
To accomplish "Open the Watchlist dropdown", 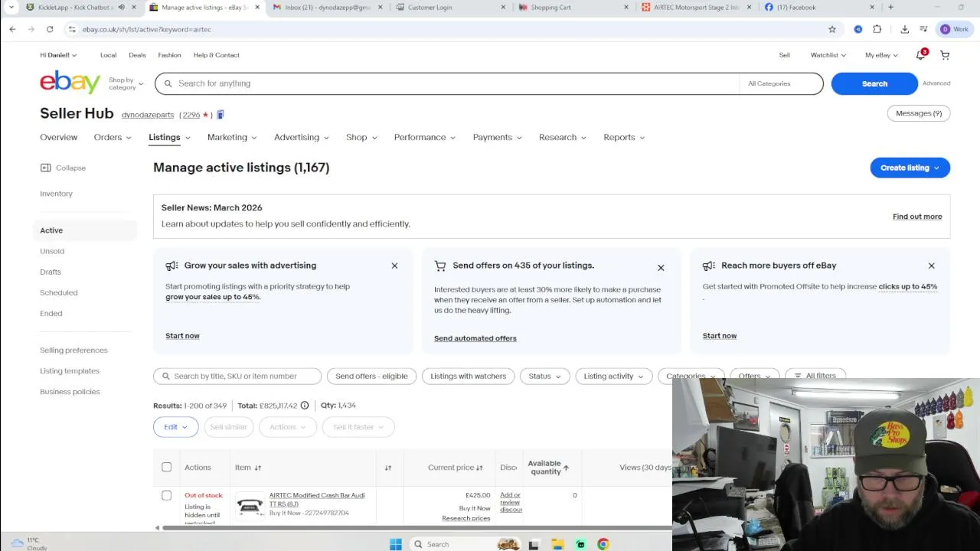I will click(828, 55).
